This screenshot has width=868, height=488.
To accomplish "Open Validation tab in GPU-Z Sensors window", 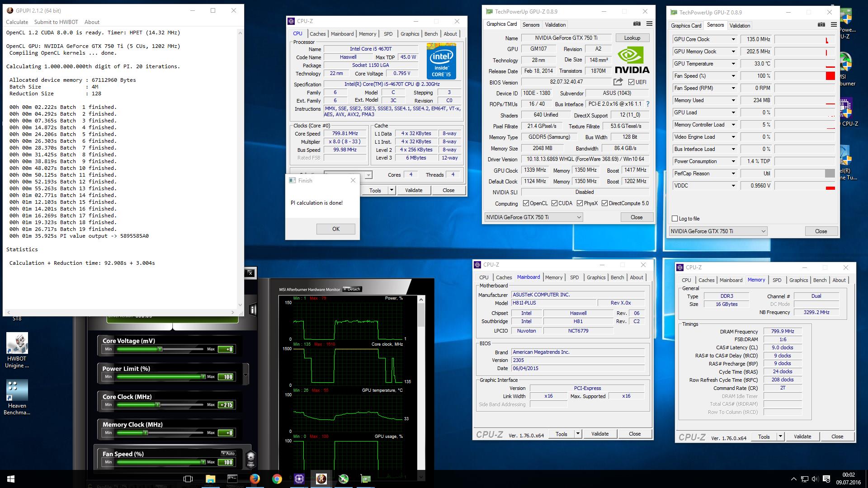I will 740,26.
